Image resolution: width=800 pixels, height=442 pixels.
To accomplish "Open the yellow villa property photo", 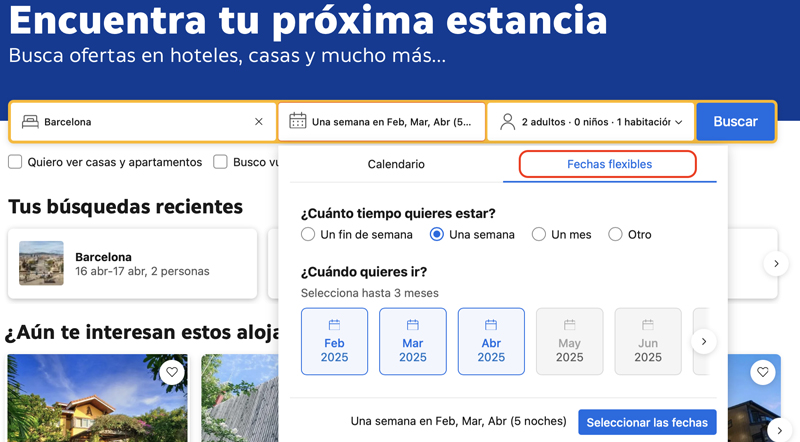I will pos(97,398).
